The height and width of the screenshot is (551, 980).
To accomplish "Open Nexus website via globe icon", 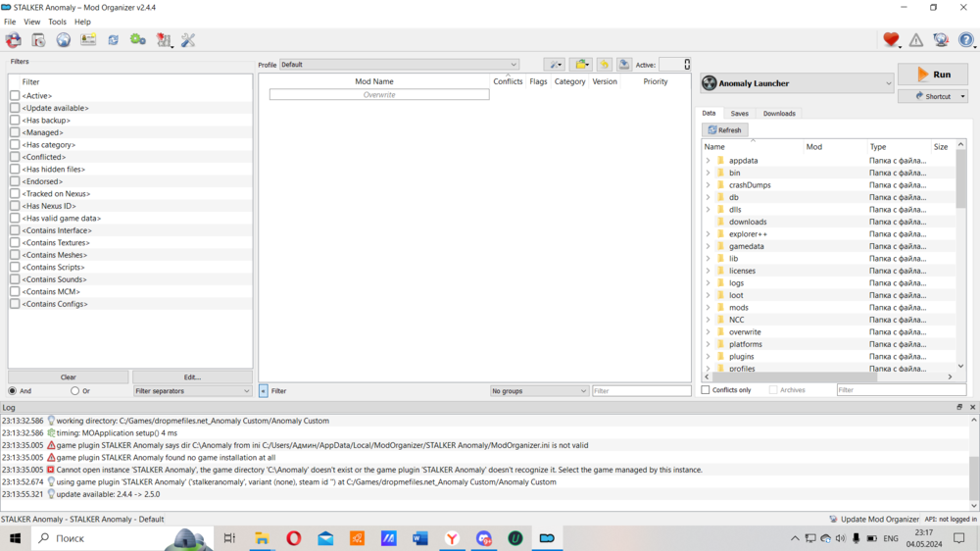I will tap(64, 40).
